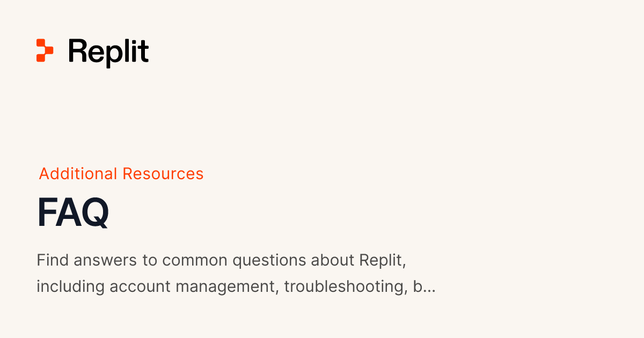Click the top block of Replit logo

[42, 43]
